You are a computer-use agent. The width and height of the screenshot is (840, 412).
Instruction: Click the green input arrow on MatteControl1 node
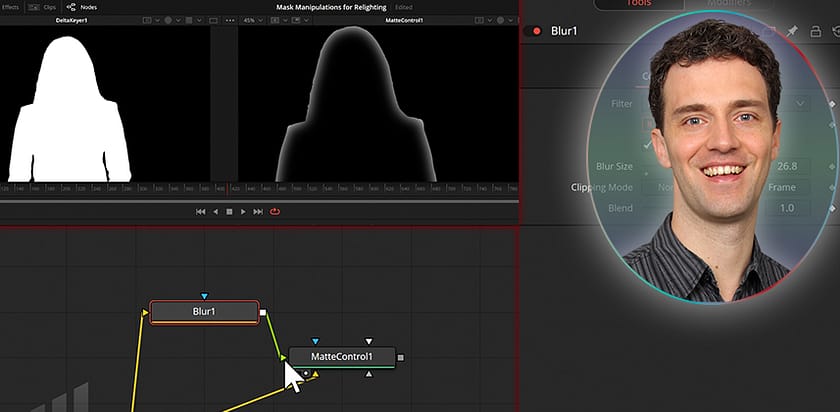pos(284,357)
